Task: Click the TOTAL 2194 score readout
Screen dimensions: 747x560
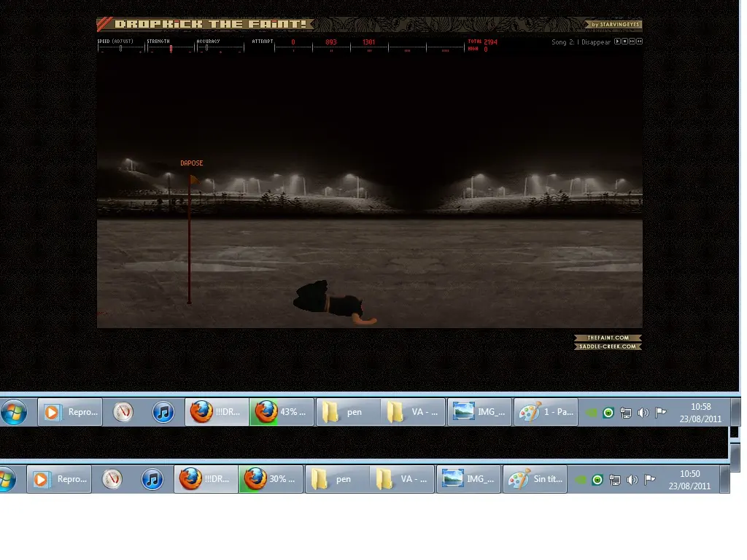Action: 483,42
